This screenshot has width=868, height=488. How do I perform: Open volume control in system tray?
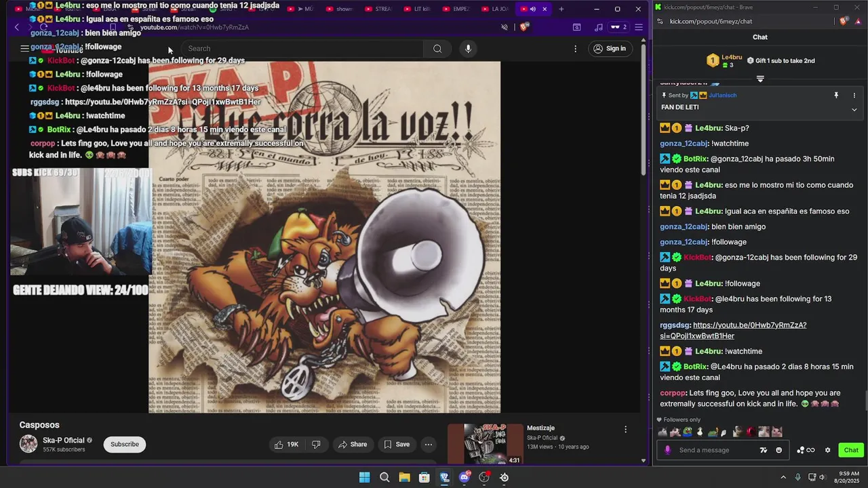823,477
